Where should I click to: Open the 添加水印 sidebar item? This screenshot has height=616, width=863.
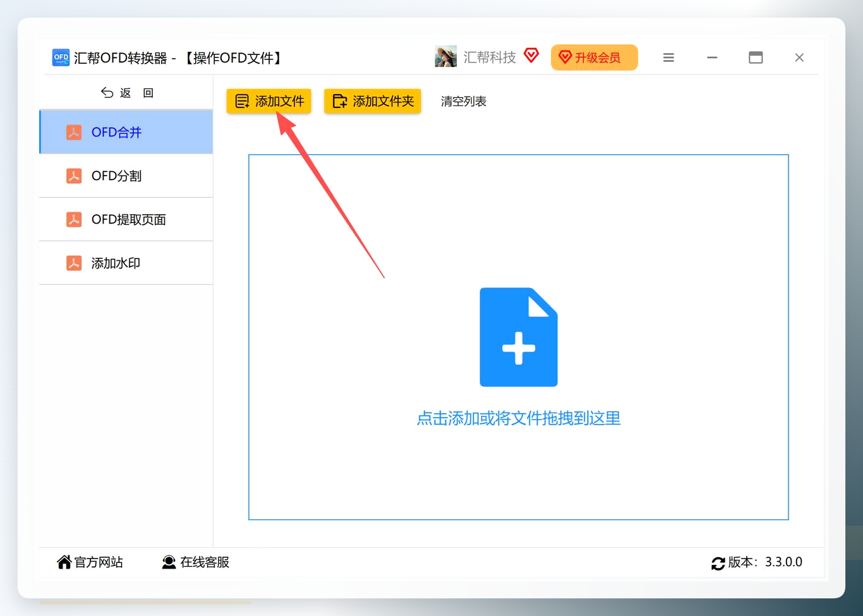[126, 263]
